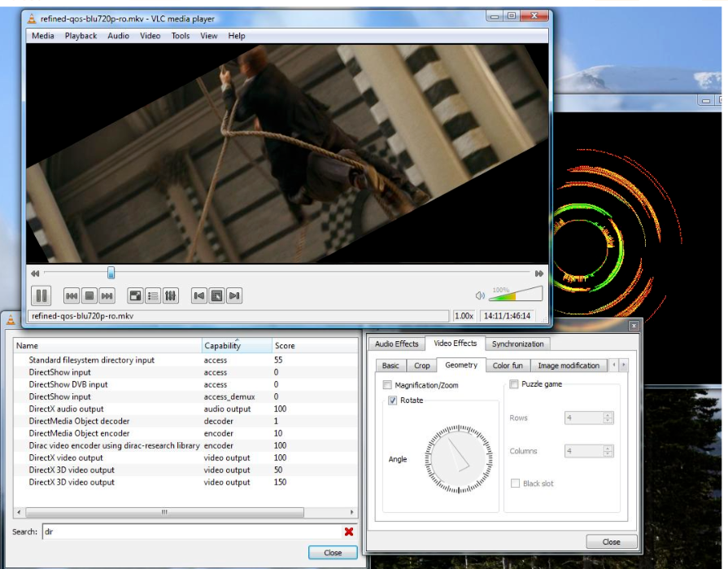Select the Basic video effects tab
This screenshot has width=728, height=569.
pos(390,365)
